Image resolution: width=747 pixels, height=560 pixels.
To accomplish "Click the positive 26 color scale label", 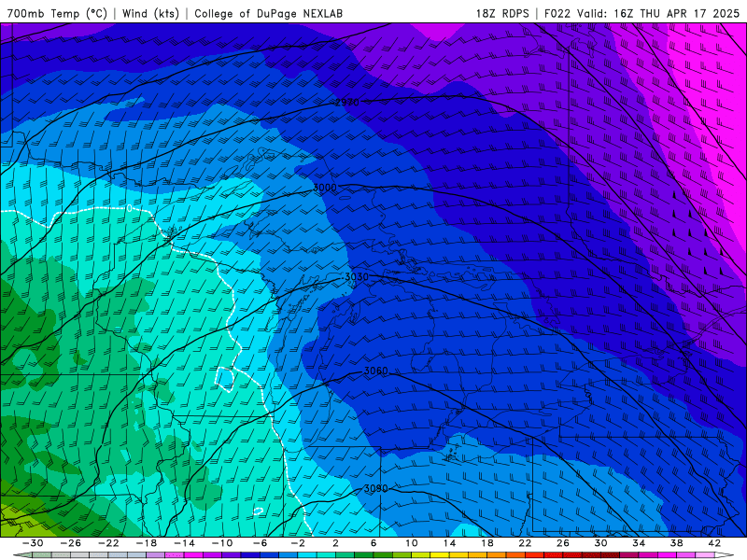I will tap(563, 543).
